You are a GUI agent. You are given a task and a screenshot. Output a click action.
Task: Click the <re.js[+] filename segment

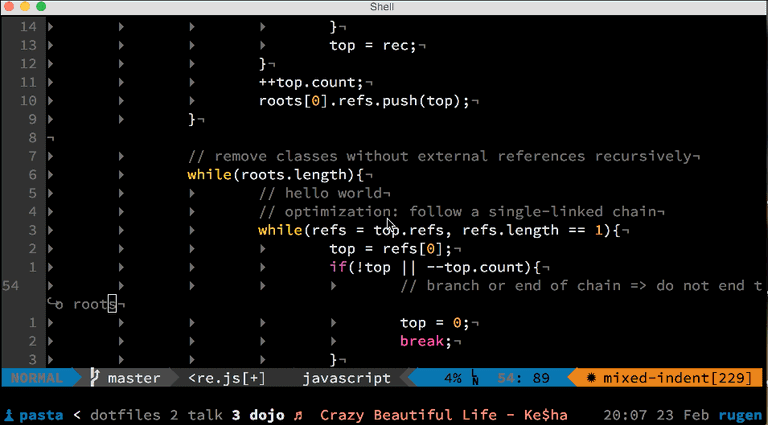coord(226,378)
